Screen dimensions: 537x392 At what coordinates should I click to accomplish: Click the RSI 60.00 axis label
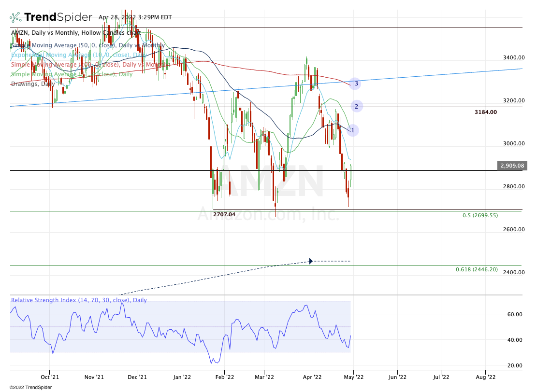tap(515, 314)
